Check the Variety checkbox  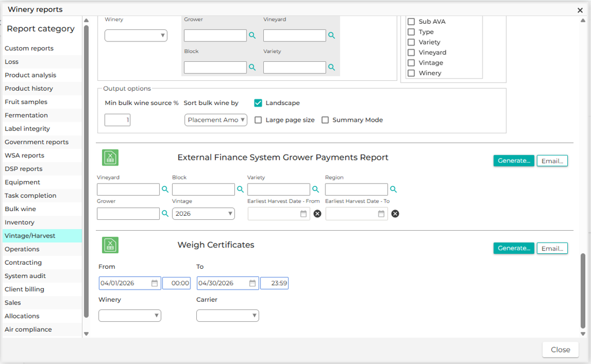point(411,42)
